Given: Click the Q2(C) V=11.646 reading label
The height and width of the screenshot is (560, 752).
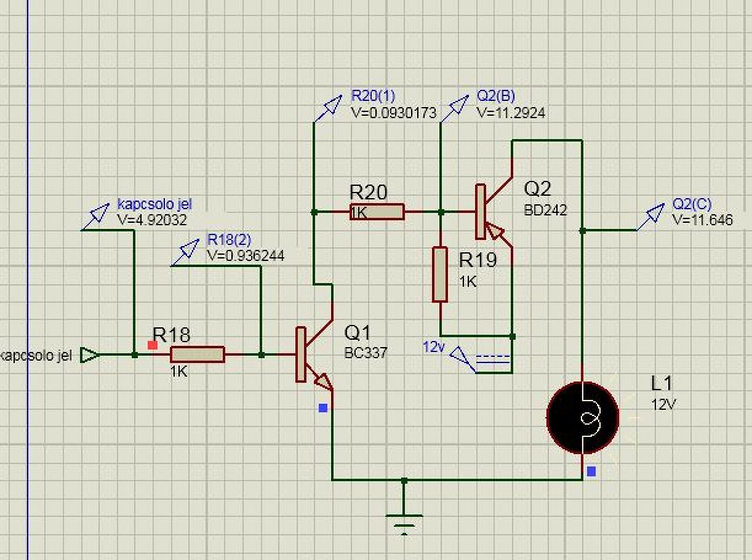Looking at the screenshot, I should 703,220.
